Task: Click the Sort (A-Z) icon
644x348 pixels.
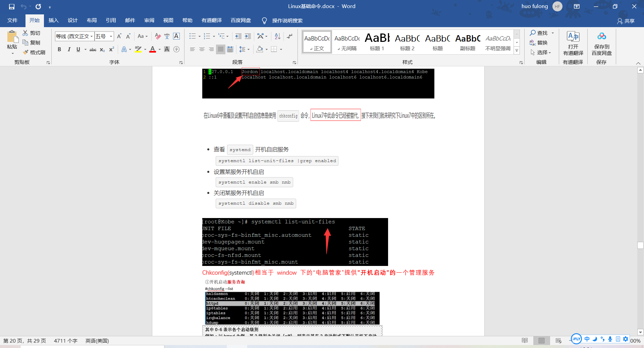Action: tap(277, 36)
